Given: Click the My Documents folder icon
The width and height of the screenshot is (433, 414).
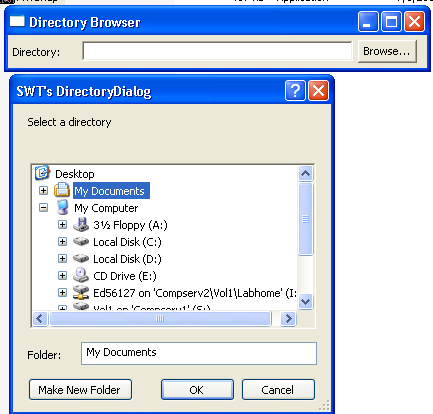Looking at the screenshot, I should (x=62, y=190).
